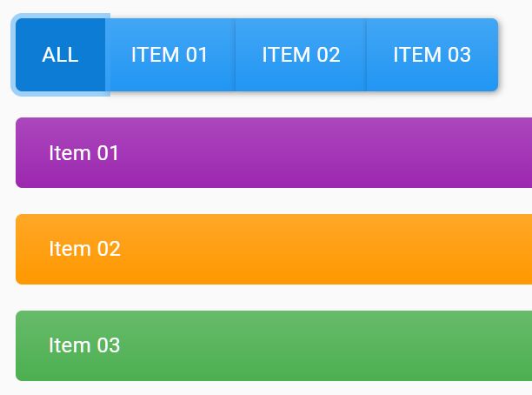
Task: Pick the purple colored list bar
Action: pyautogui.click(x=274, y=152)
